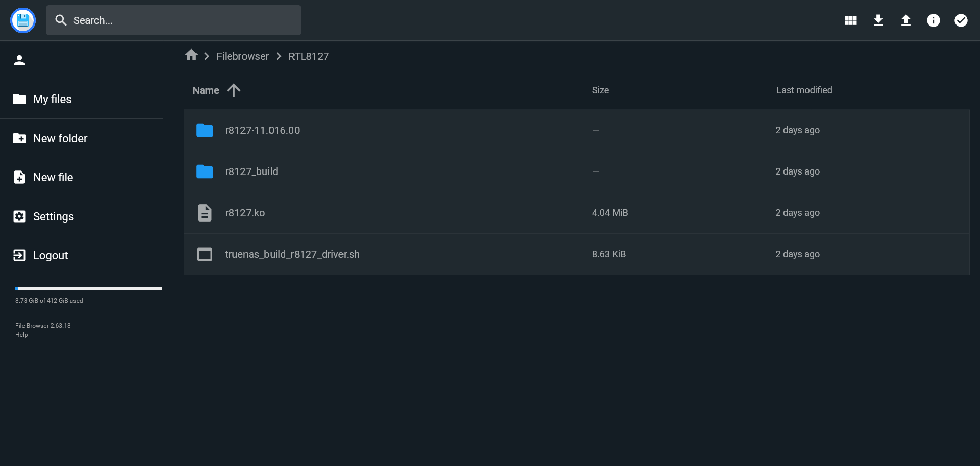Click folder icon of r8127_build
Image resolution: width=980 pixels, height=466 pixels.
coord(205,171)
